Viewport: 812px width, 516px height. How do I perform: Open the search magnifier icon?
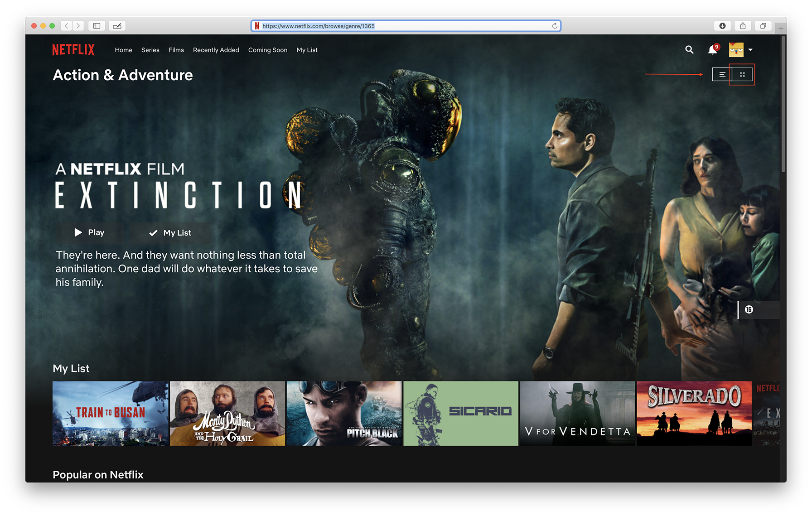[689, 50]
